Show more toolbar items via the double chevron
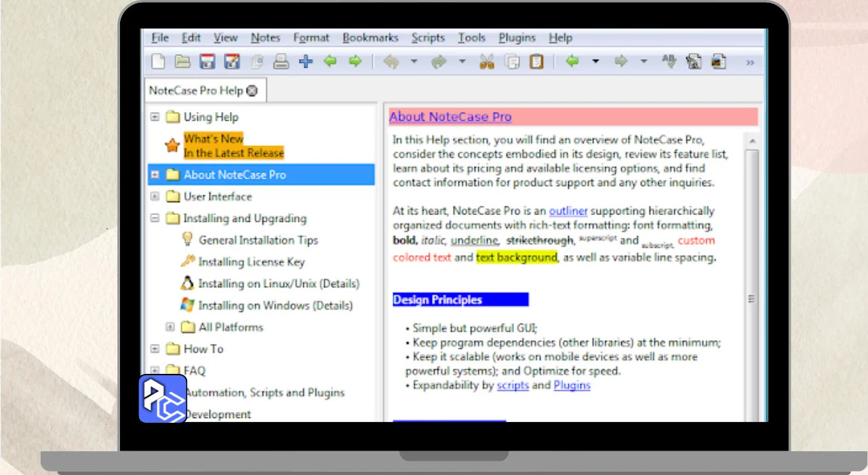The width and height of the screenshot is (868, 475). pos(750,62)
